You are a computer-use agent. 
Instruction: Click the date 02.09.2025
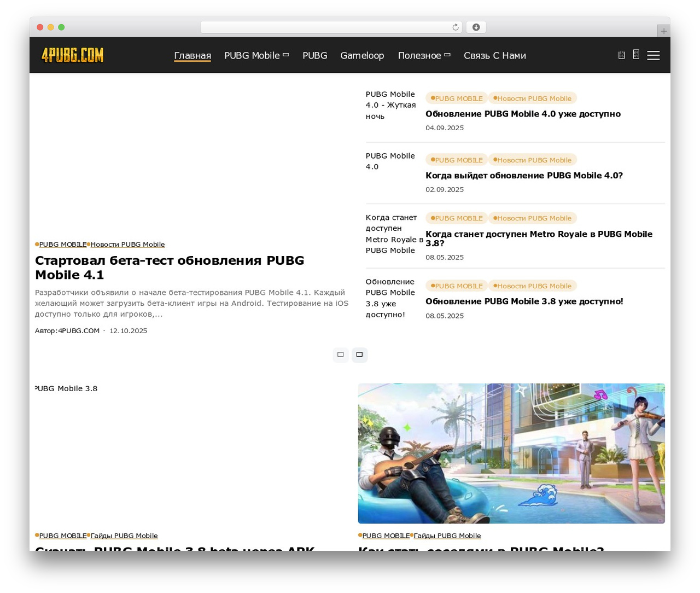[445, 189]
